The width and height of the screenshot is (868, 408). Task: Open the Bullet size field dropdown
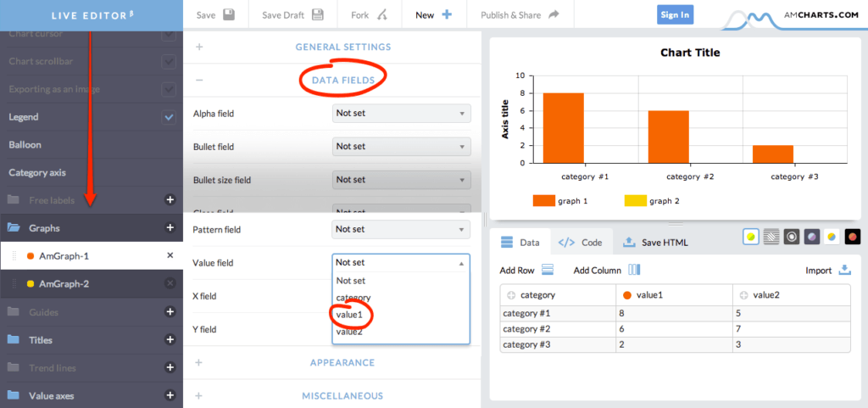pyautogui.click(x=401, y=180)
